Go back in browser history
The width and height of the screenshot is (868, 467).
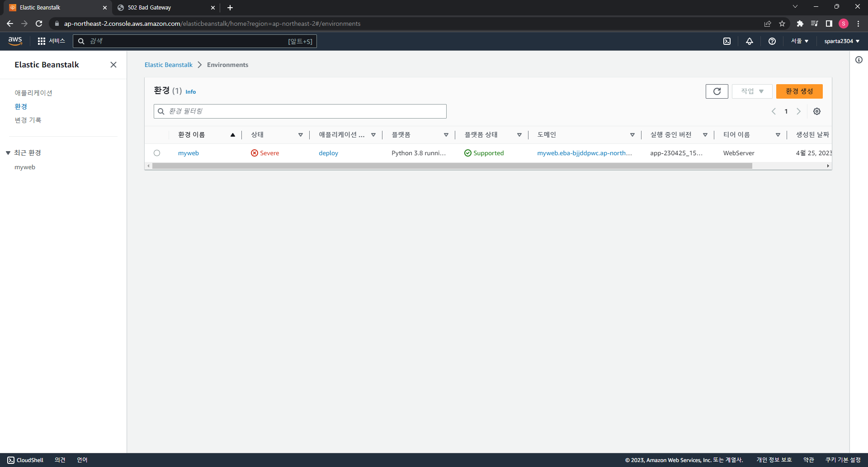pyautogui.click(x=10, y=24)
